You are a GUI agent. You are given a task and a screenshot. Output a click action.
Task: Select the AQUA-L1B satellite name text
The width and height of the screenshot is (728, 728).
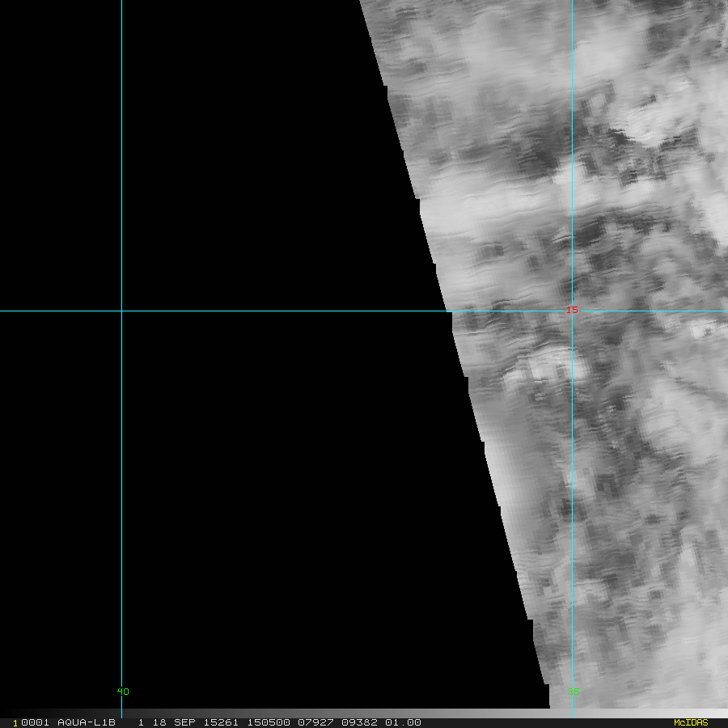pos(87,722)
